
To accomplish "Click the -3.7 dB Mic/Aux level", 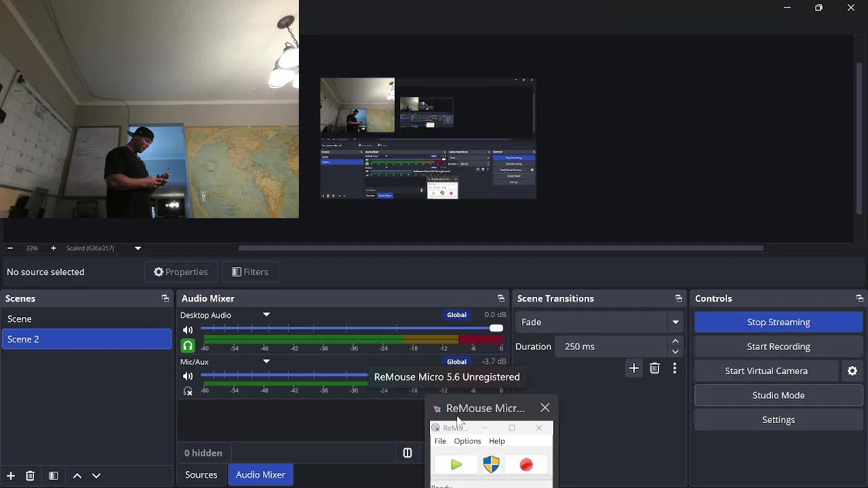I will coord(494,361).
